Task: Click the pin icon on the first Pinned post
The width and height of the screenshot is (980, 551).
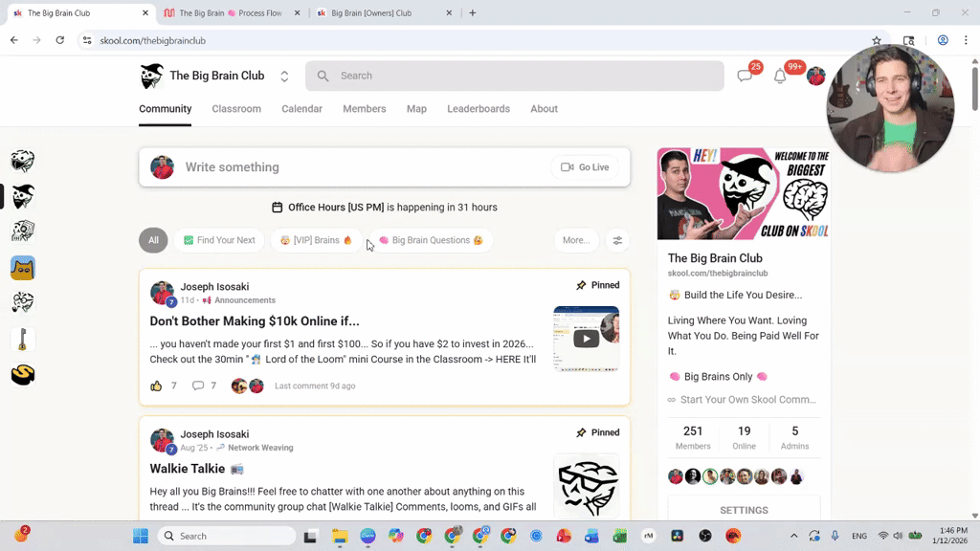Action: point(581,285)
